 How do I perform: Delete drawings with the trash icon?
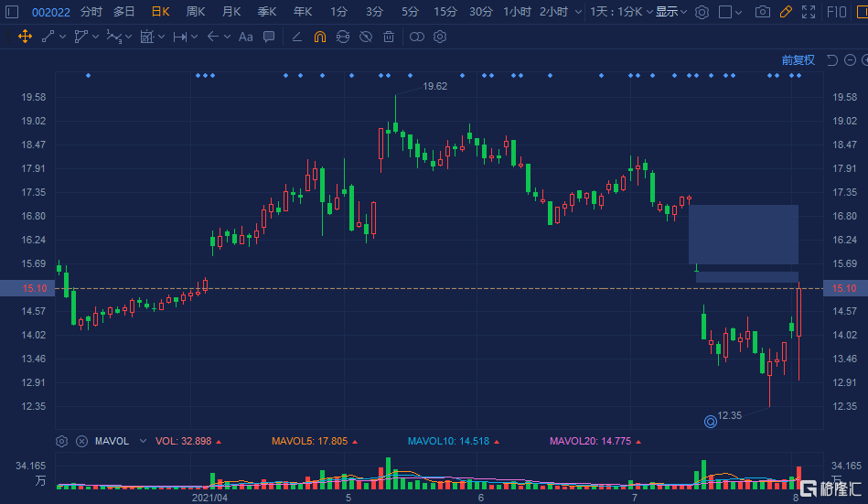click(389, 37)
